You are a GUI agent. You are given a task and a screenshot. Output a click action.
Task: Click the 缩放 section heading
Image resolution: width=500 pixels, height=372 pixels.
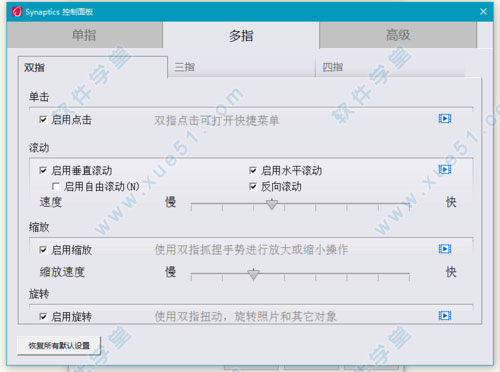39,227
